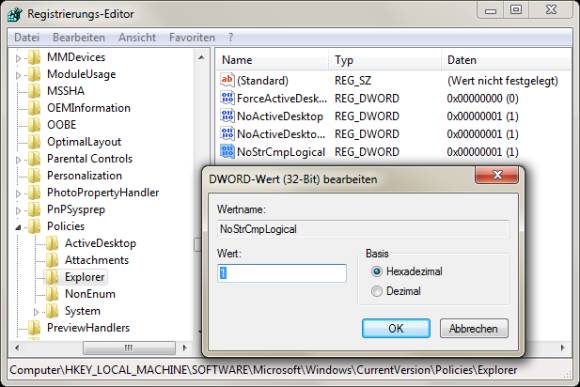This screenshot has width=580, height=387.
Task: Open the Favoriten menu
Action: (x=192, y=37)
